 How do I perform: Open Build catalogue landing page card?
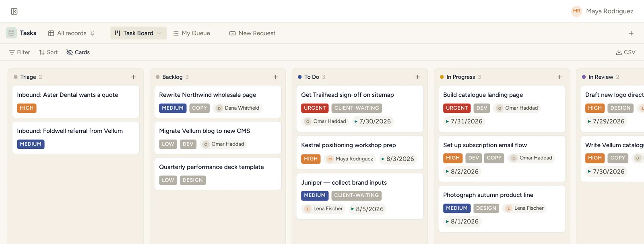point(502,109)
